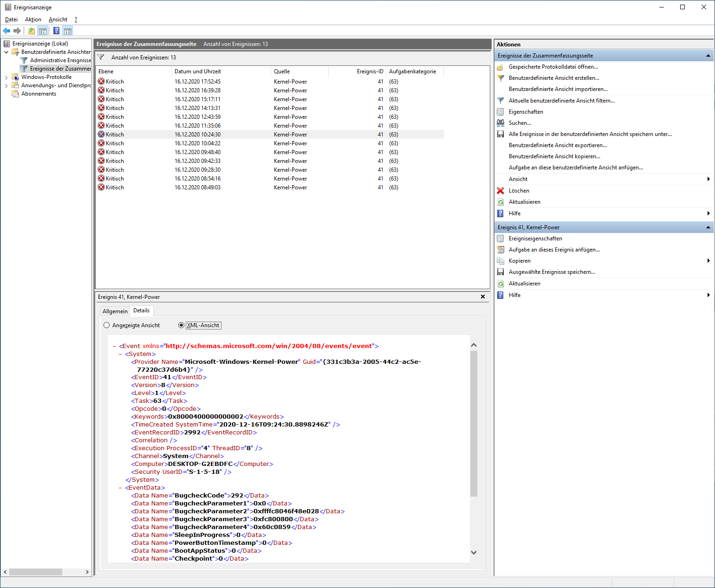Click the Back arrow toolbar icon
This screenshot has width=715, height=588.
pos(6,31)
